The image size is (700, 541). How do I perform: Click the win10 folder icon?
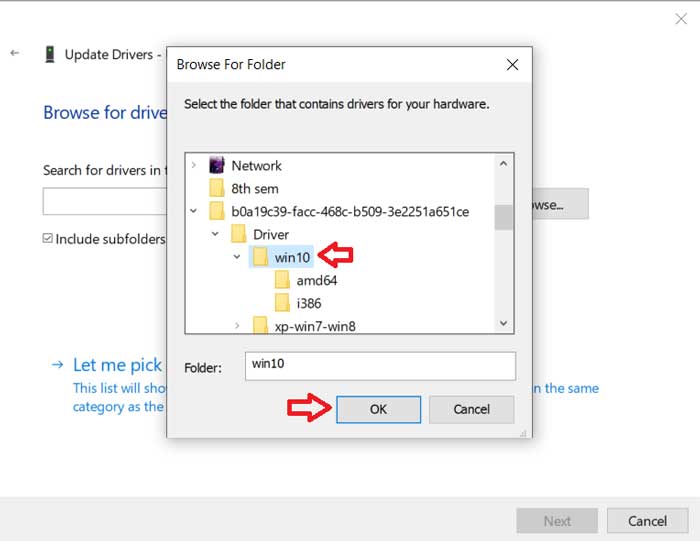tap(260, 257)
